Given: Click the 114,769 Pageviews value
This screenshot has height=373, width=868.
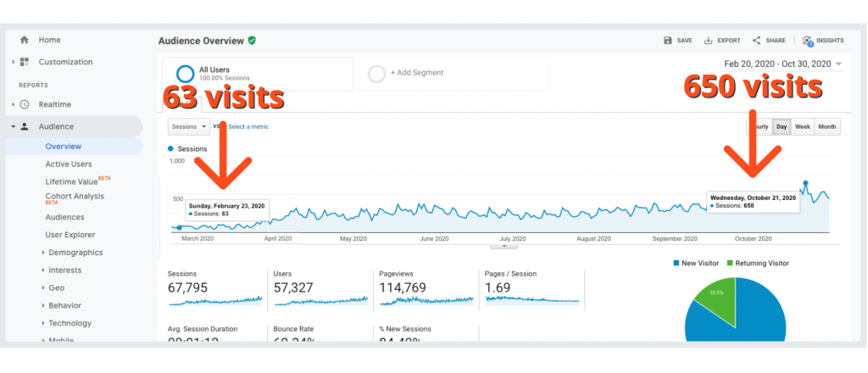Looking at the screenshot, I should pos(403,287).
